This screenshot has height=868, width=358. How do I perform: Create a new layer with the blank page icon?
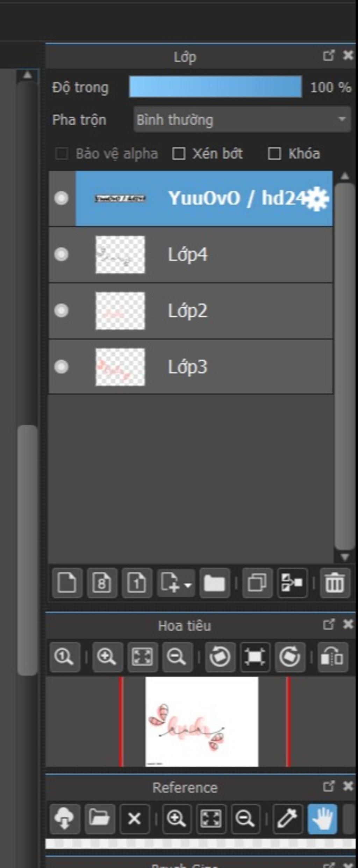(67, 583)
